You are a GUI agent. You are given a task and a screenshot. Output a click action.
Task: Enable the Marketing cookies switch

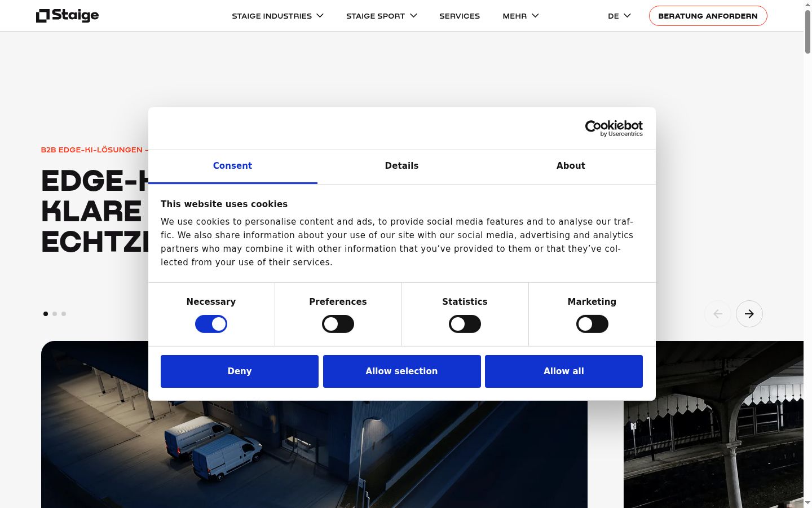[x=592, y=324]
